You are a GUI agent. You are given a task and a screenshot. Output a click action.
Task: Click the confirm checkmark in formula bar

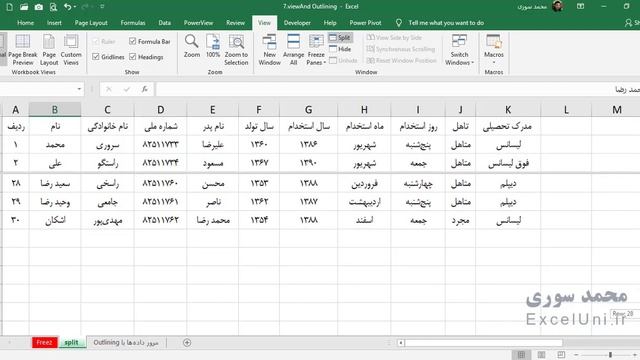click(127, 89)
